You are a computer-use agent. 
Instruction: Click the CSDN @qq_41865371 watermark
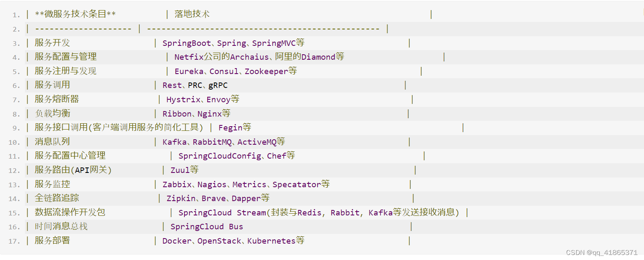point(602,252)
